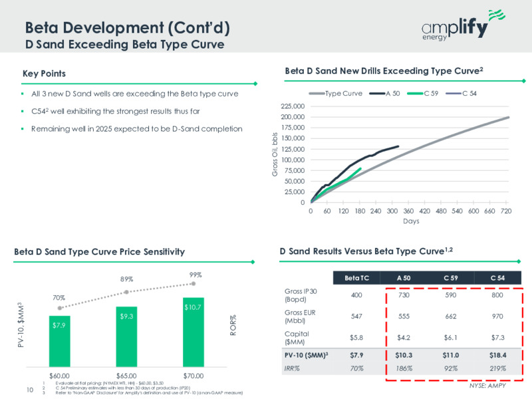This screenshot has width=532, height=399.
Task: Click the $60.00 price label
Action: [x=59, y=376]
